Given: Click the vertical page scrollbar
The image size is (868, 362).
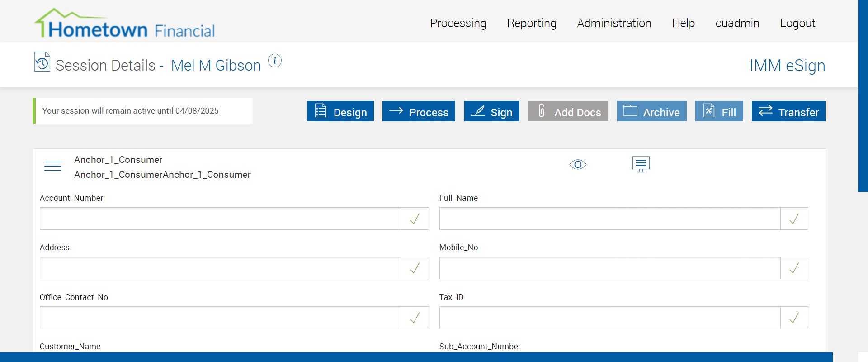Looking at the screenshot, I should 863,96.
